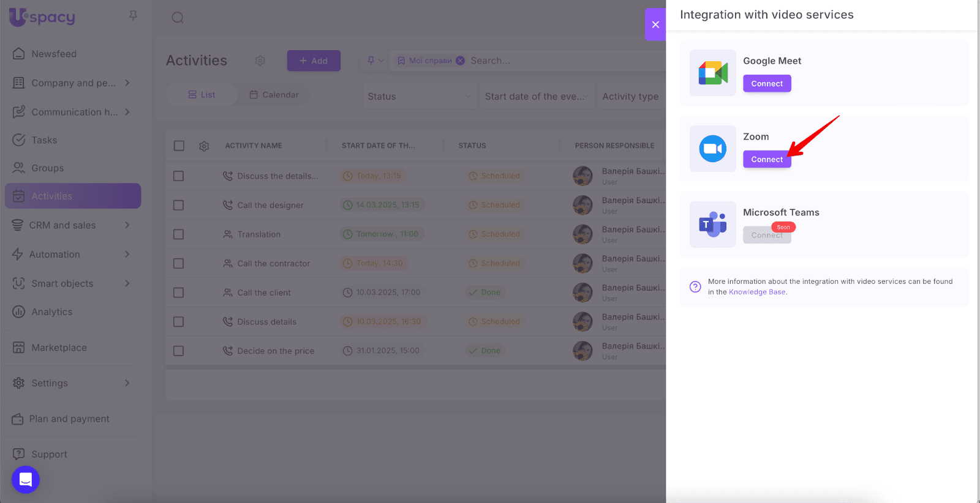
Task: Click the Uspacy logo
Action: click(42, 17)
